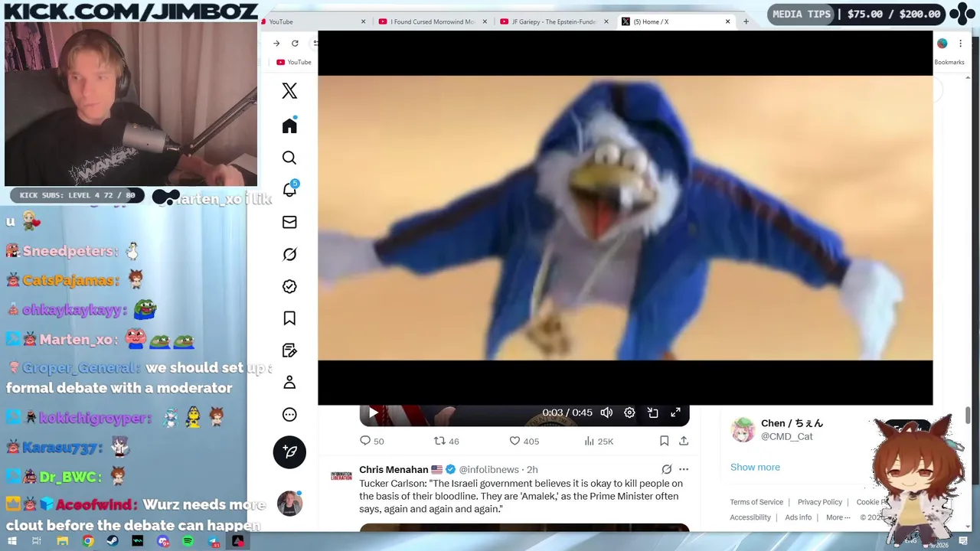Open Discord from taskbar
Image resolution: width=980 pixels, height=551 pixels.
click(x=163, y=541)
